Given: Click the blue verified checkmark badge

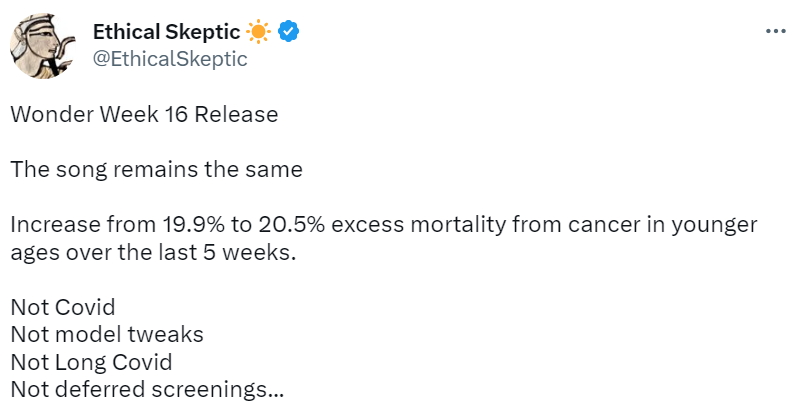Looking at the screenshot, I should pyautogui.click(x=289, y=32).
